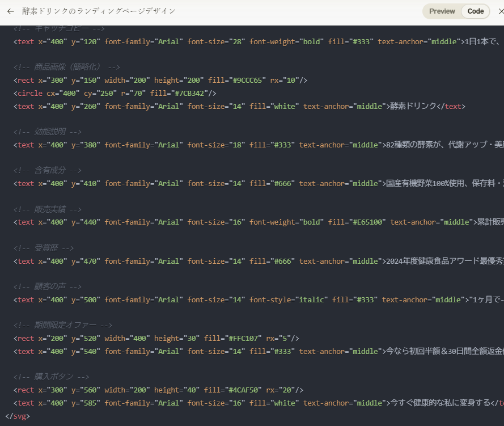Click the closing svg tag
The width and height of the screenshot is (504, 426).
coord(17,416)
